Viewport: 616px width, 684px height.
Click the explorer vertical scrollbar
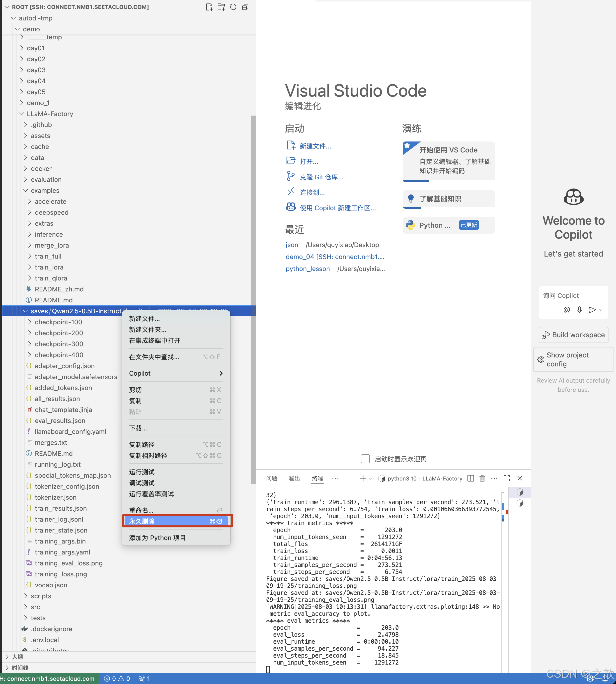point(253,300)
